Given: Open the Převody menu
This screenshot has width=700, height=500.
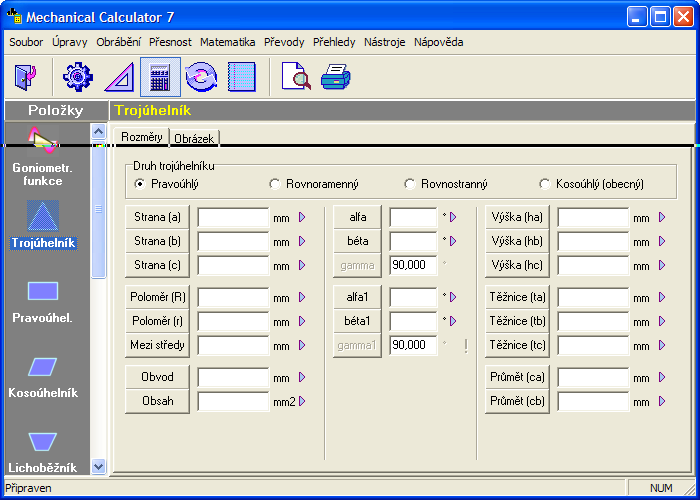Looking at the screenshot, I should pos(284,42).
